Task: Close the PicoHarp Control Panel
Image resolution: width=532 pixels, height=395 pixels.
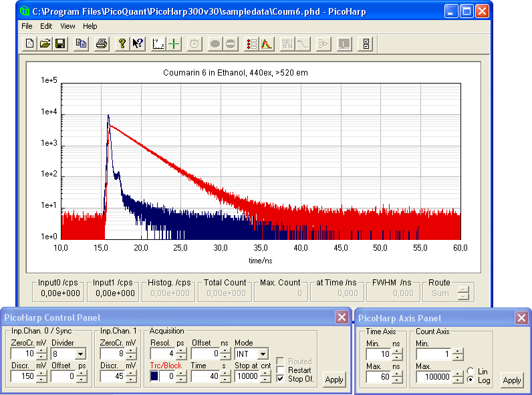Action: [342, 317]
